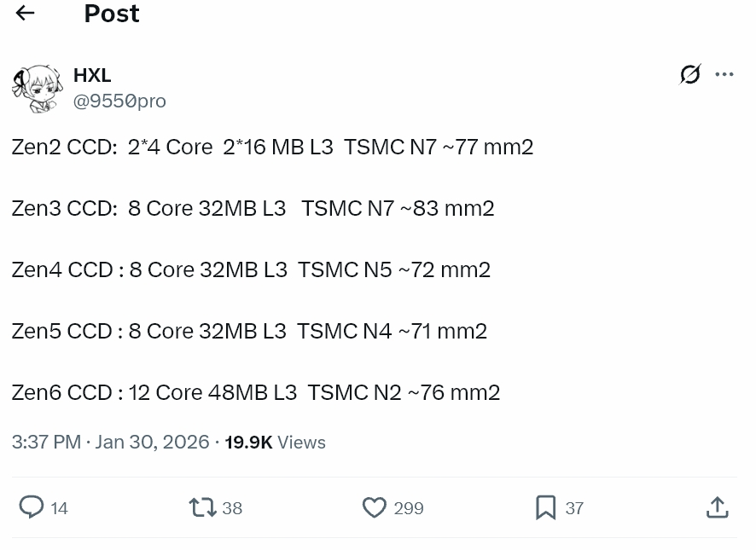Select the Post header tab
Viewport: 756px width, 550px height.
111,14
